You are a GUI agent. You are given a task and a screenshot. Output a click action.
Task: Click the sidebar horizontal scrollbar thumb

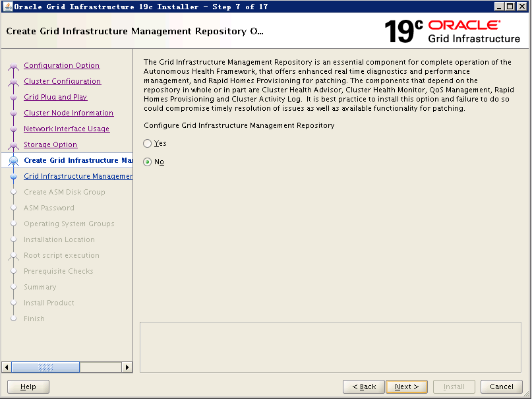[45, 367]
